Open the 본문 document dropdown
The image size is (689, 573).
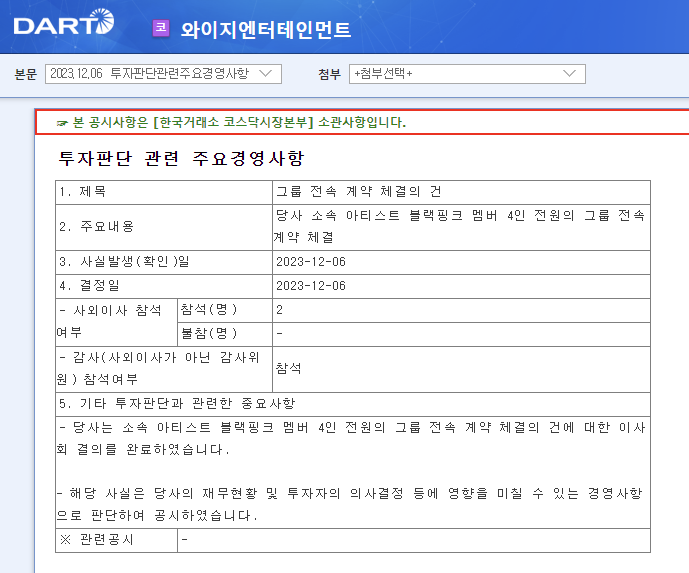163,73
